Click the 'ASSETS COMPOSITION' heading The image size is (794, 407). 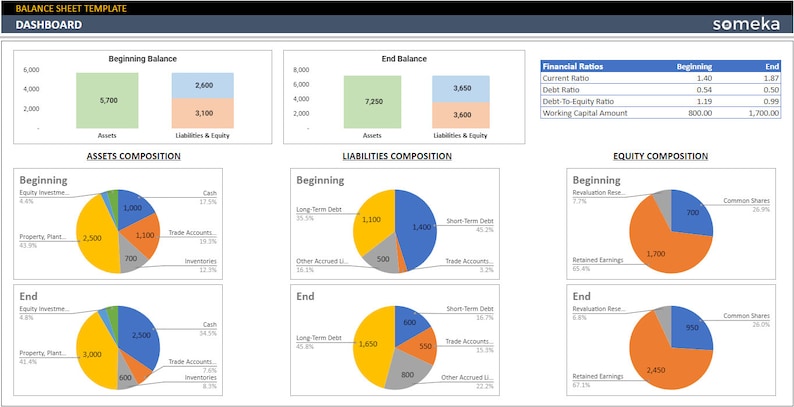[x=134, y=156]
